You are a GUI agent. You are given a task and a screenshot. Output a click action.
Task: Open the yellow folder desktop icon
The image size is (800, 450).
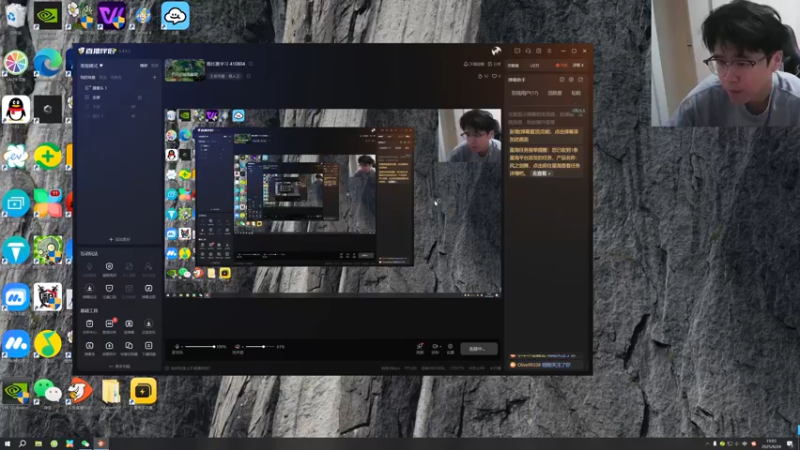click(111, 392)
